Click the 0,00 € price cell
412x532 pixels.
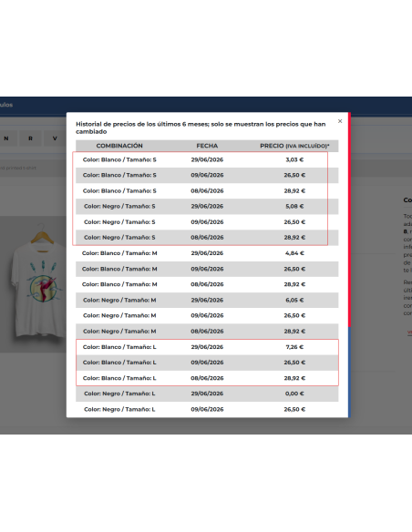294,394
